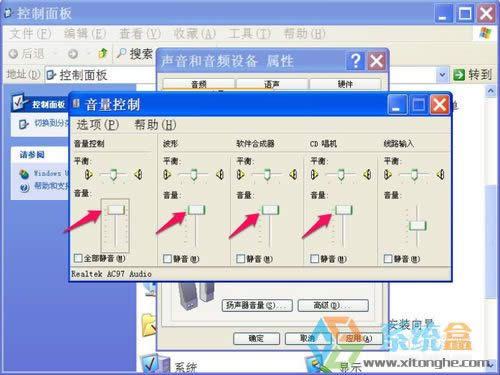Open the 帮助 menu in Volume Control

[155, 125]
